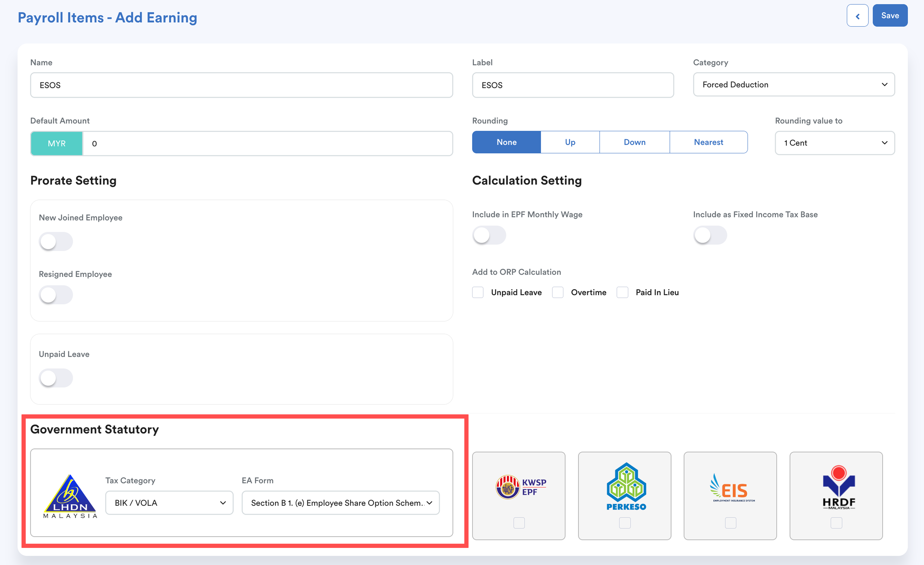Click the KWSP EPF logo
This screenshot has width=924, height=565.
[x=521, y=487]
